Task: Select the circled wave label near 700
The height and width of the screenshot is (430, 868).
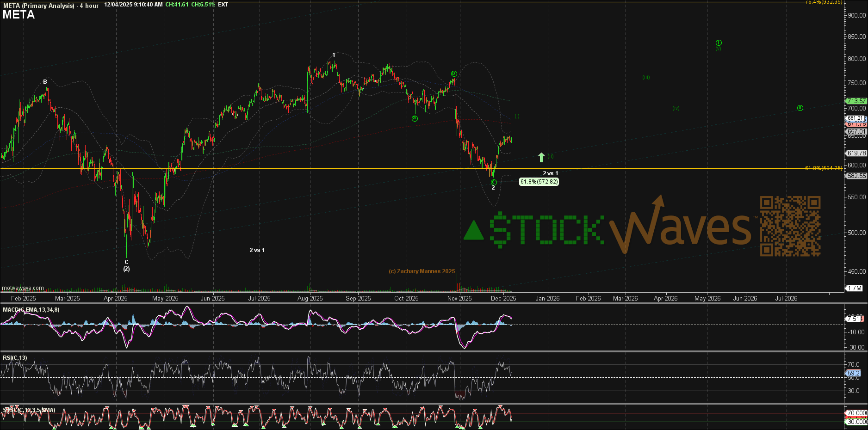Action: click(x=800, y=108)
